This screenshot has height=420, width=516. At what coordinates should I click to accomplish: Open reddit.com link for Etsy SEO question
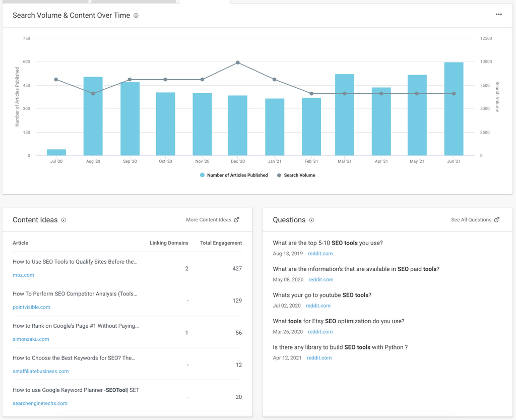(x=320, y=332)
